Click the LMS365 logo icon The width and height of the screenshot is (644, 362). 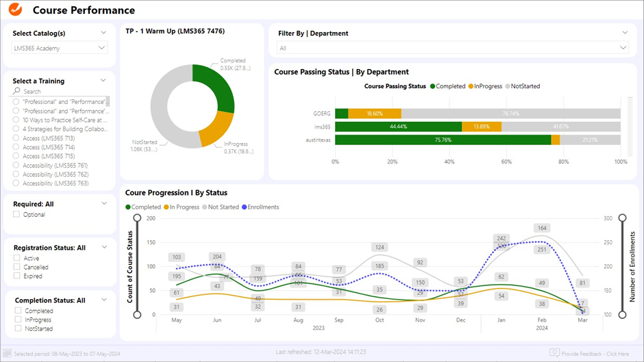[15, 10]
